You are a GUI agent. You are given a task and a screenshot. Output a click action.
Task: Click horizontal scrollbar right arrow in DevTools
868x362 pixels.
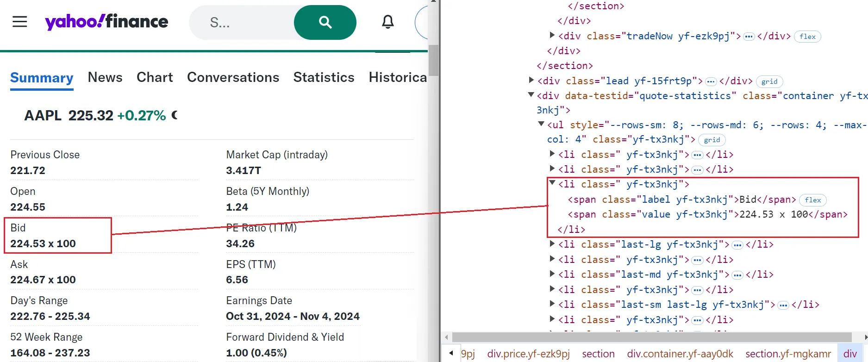pyautogui.click(x=865, y=337)
